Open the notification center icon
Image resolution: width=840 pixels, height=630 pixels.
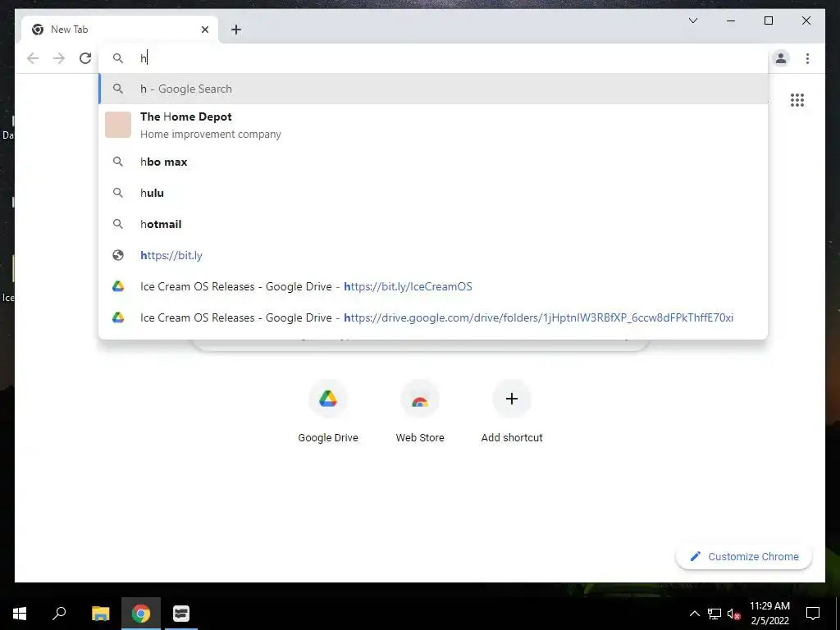click(813, 614)
